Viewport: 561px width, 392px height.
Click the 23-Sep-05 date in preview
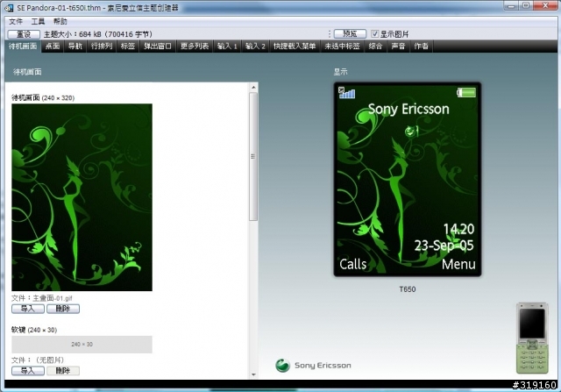point(444,246)
